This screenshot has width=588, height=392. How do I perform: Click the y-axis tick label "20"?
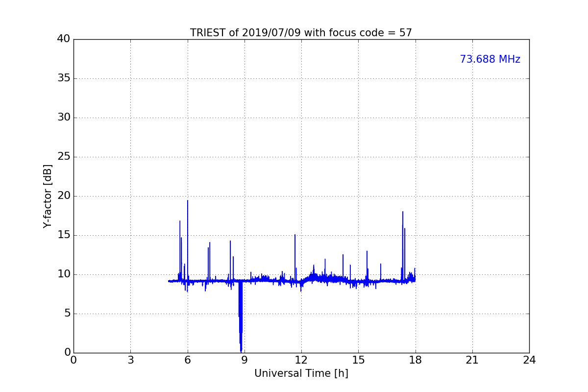63,196
